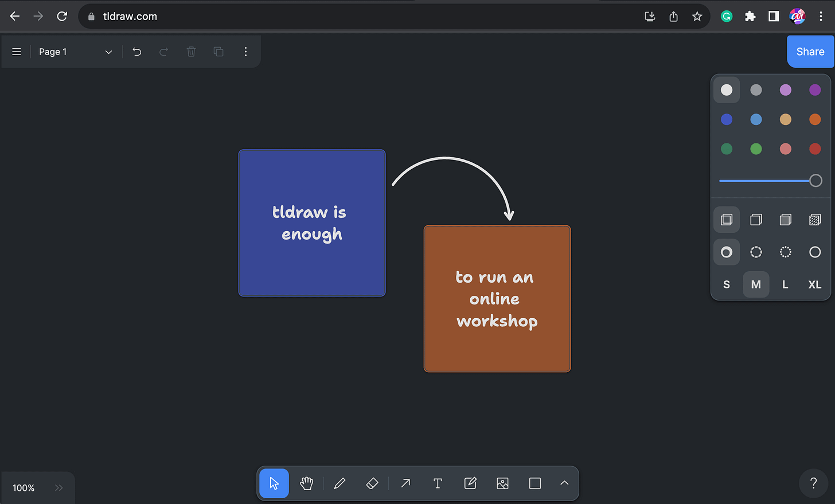835x504 pixels.
Task: Choose the Text tool
Action: click(438, 483)
